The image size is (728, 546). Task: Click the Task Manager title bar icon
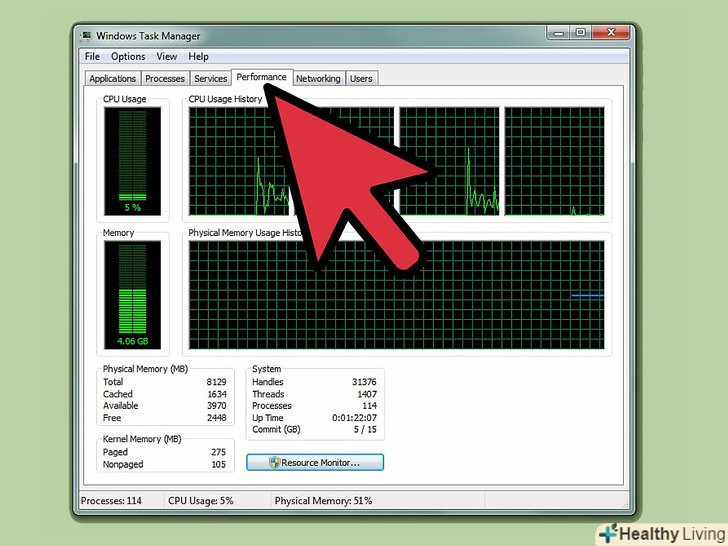click(x=86, y=36)
